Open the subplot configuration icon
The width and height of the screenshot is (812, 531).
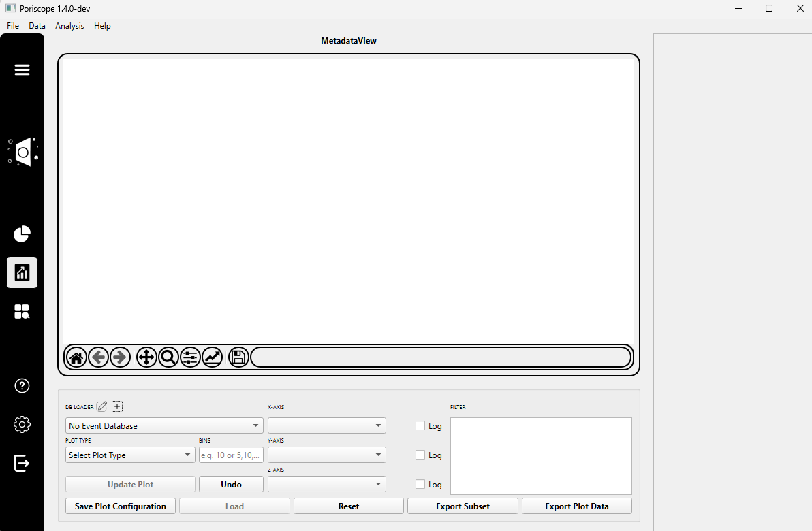coord(190,357)
